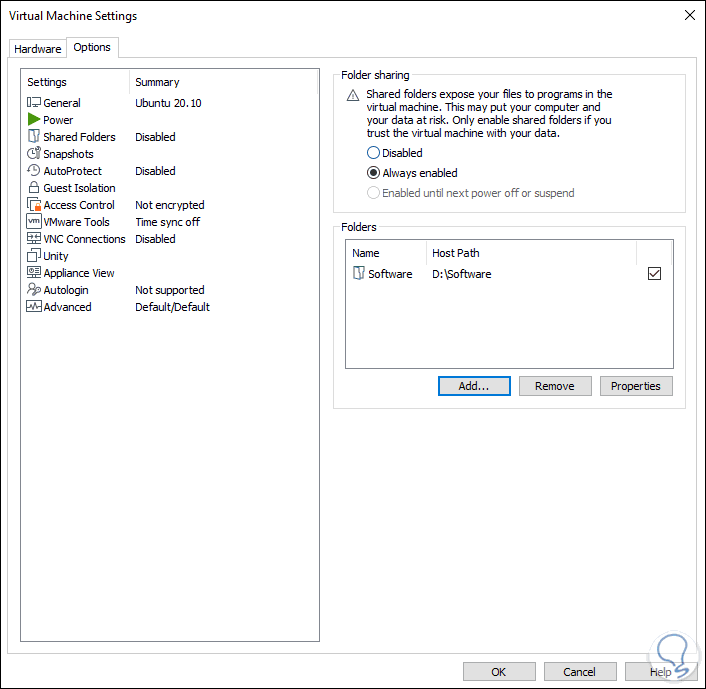The image size is (706, 689).
Task: Select the General settings icon
Action: (34, 103)
